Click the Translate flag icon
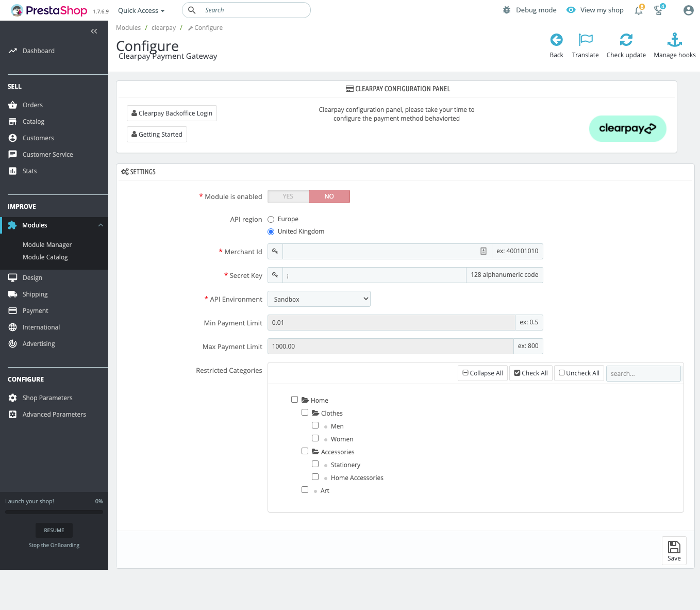Image resolution: width=700 pixels, height=610 pixels. pyautogui.click(x=586, y=40)
